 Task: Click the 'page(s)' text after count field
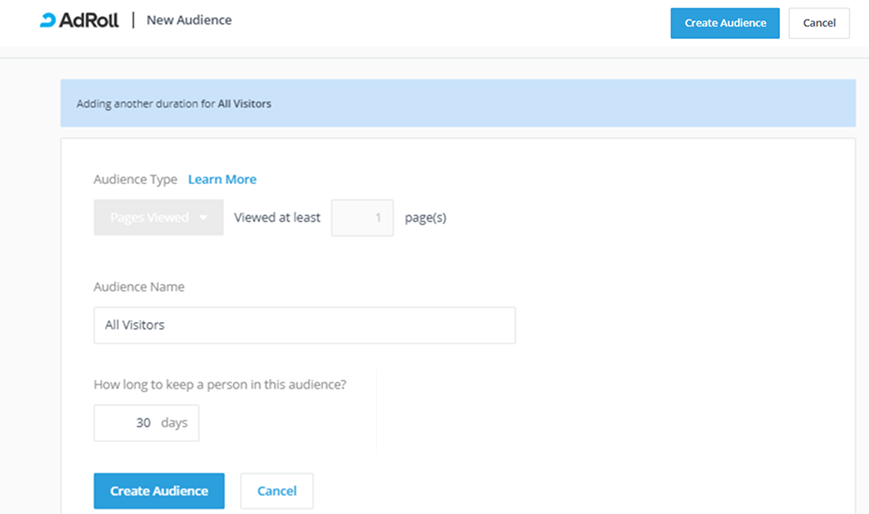click(425, 217)
